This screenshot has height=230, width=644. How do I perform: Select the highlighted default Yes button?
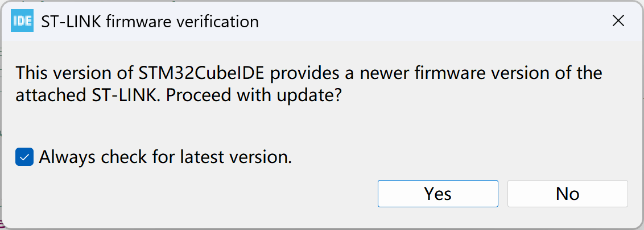click(437, 194)
